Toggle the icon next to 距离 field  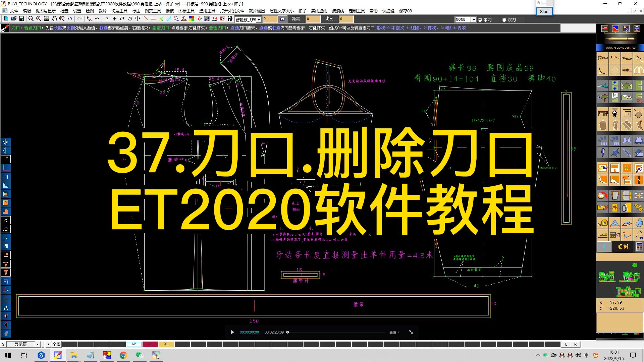[282, 19]
